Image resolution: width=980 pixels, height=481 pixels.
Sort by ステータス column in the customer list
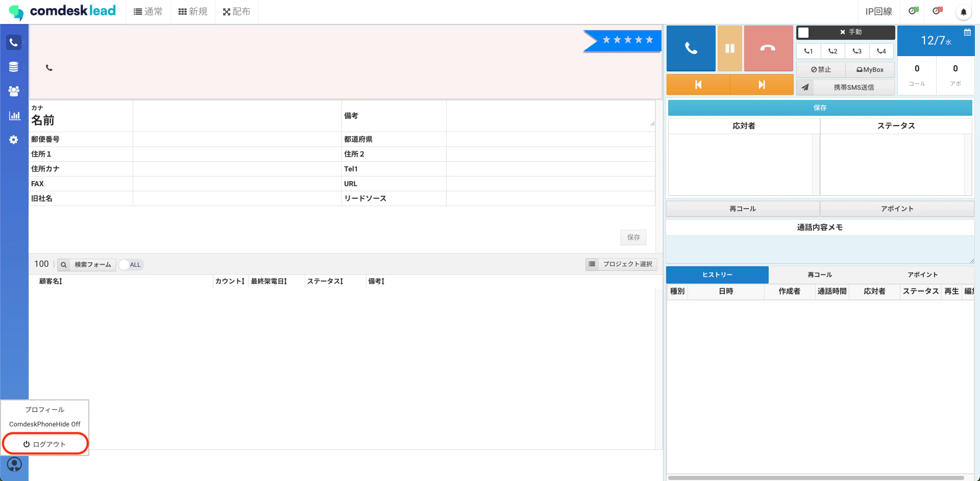point(325,281)
